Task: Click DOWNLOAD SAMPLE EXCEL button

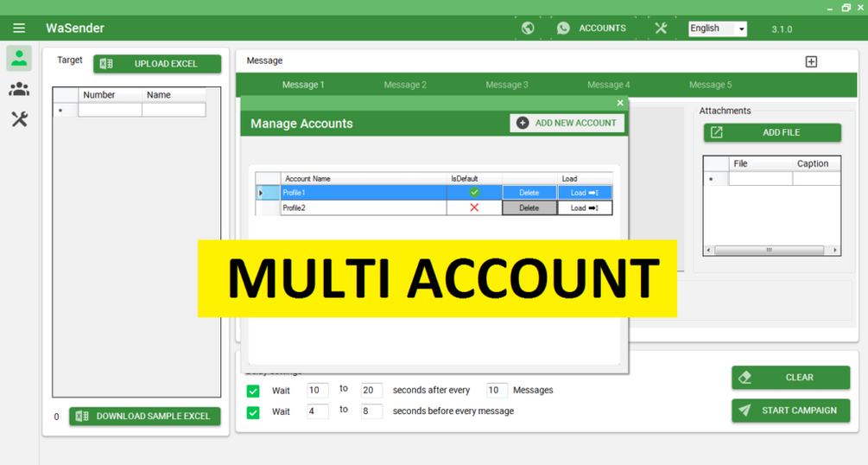Action: [x=145, y=417]
